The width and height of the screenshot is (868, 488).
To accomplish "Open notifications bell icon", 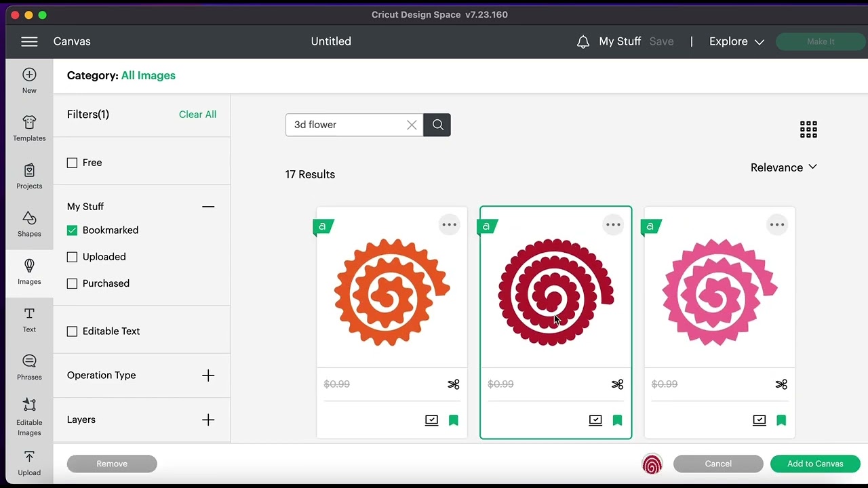I will pos(583,42).
